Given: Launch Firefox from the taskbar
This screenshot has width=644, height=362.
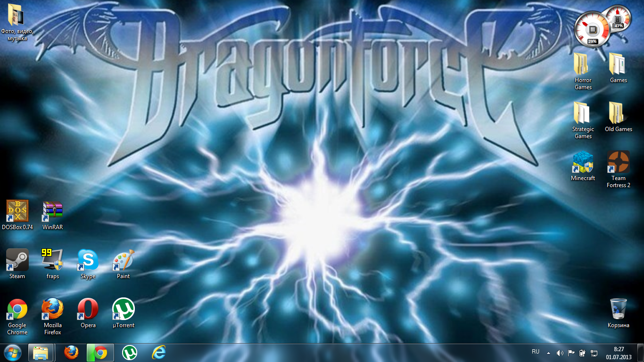Looking at the screenshot, I should pyautogui.click(x=72, y=353).
